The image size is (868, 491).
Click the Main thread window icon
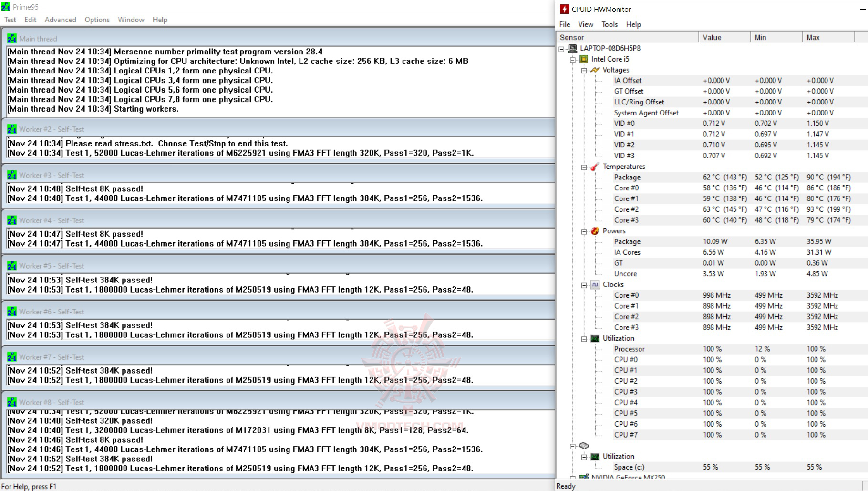pyautogui.click(x=12, y=39)
